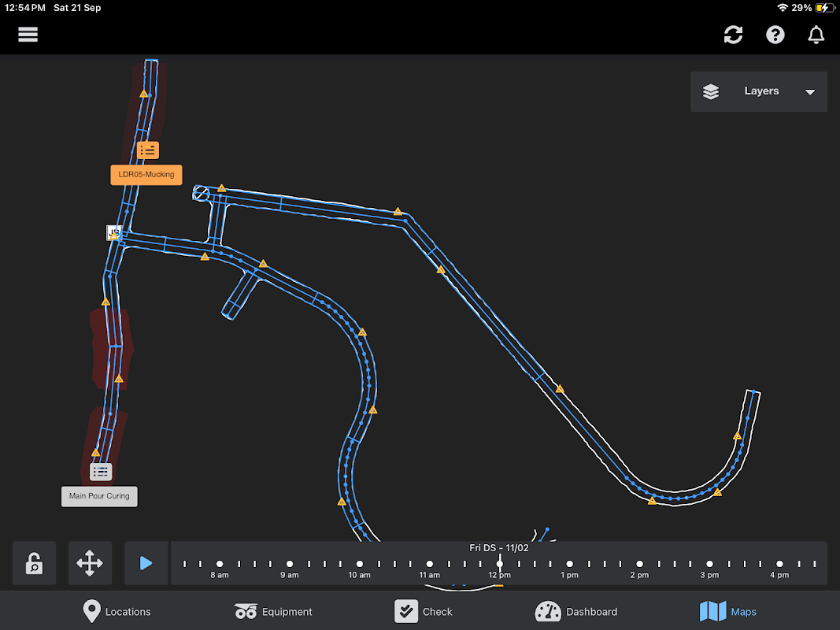The image size is (840, 630).
Task: Switch to the Check tab
Action: tap(424, 611)
